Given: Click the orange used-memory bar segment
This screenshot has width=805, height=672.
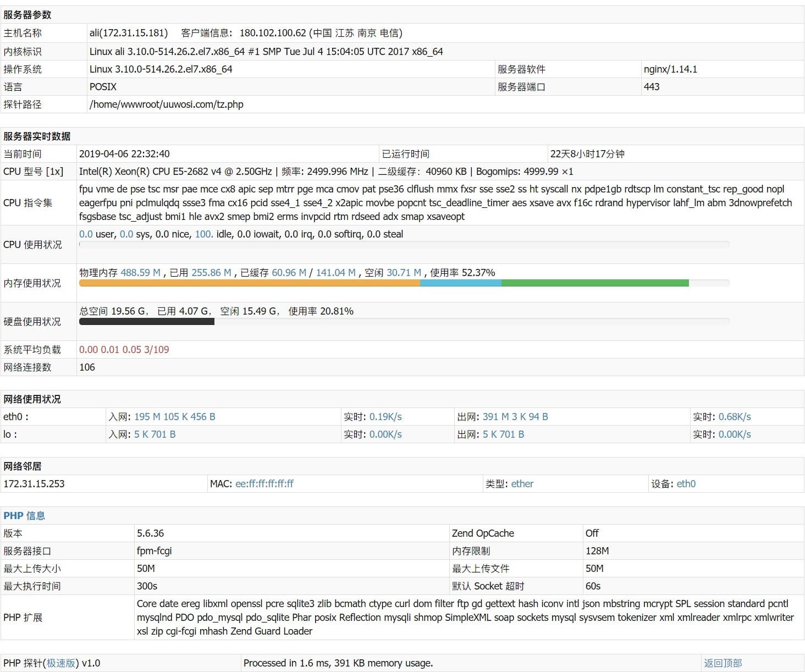Looking at the screenshot, I should 249,283.
